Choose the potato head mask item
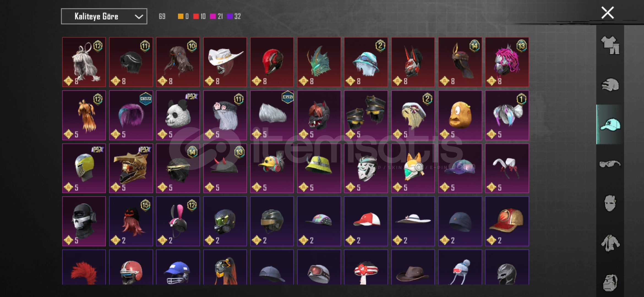The image size is (644, 297). click(x=460, y=115)
